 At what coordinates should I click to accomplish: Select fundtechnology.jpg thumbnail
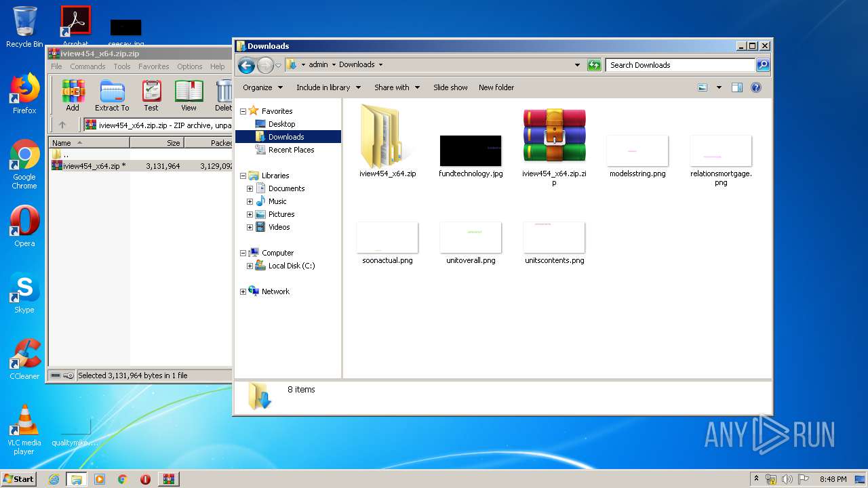[x=471, y=150]
